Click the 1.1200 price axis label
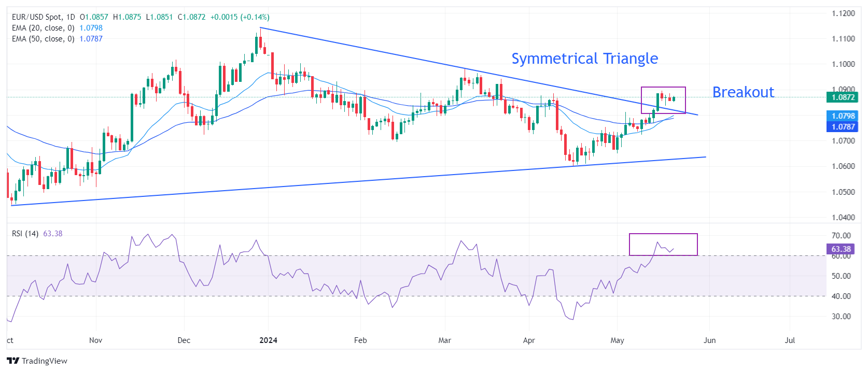 click(843, 13)
